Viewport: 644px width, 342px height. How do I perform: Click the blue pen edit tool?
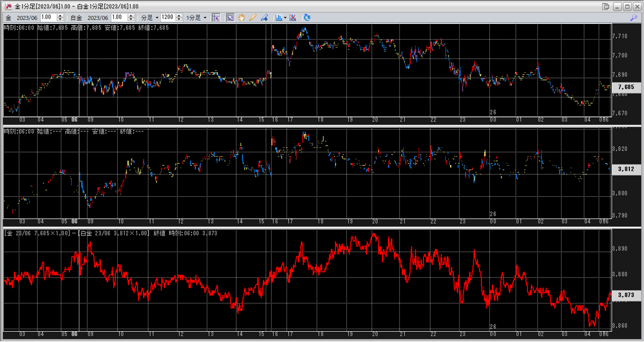click(x=264, y=18)
